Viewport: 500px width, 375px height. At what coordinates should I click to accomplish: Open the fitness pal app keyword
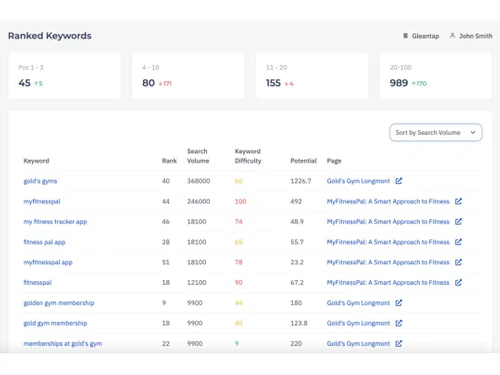(44, 242)
